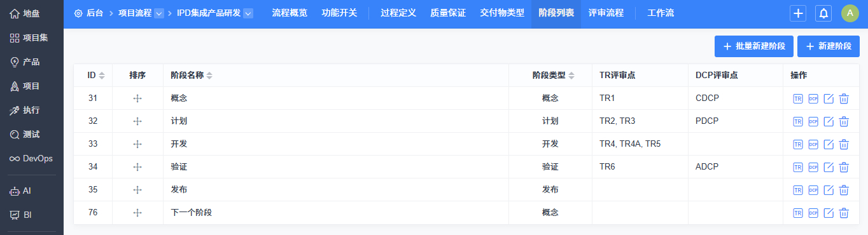Open DevOps from the sidebar
Image resolution: width=868 pixels, height=235 pixels.
tap(31, 158)
